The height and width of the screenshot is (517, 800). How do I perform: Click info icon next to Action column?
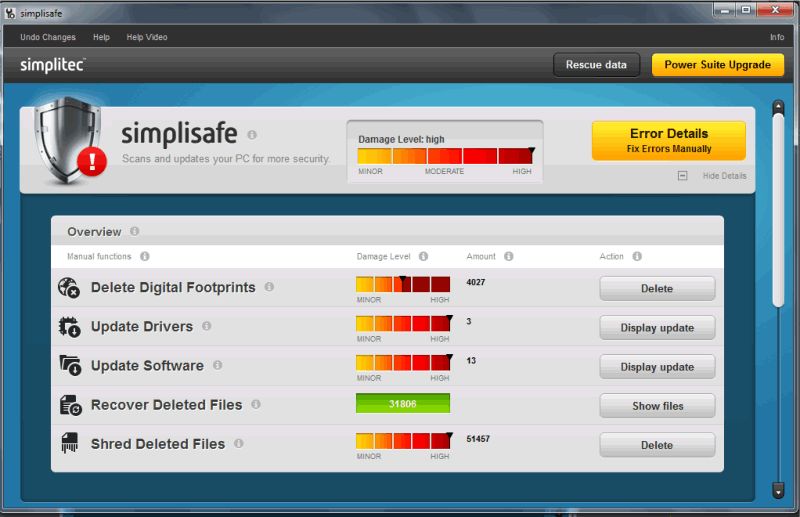637,256
